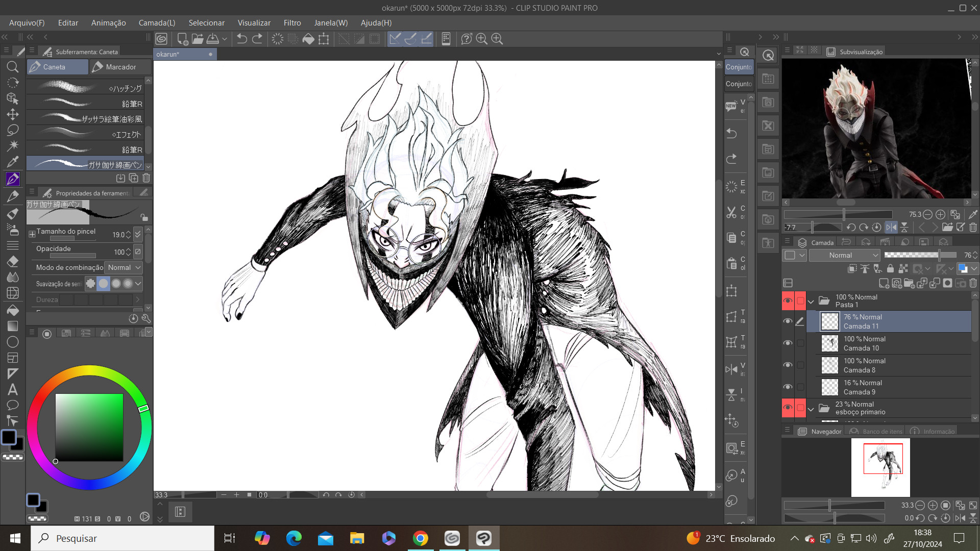Adjust the layer opacity slider

pos(920,255)
